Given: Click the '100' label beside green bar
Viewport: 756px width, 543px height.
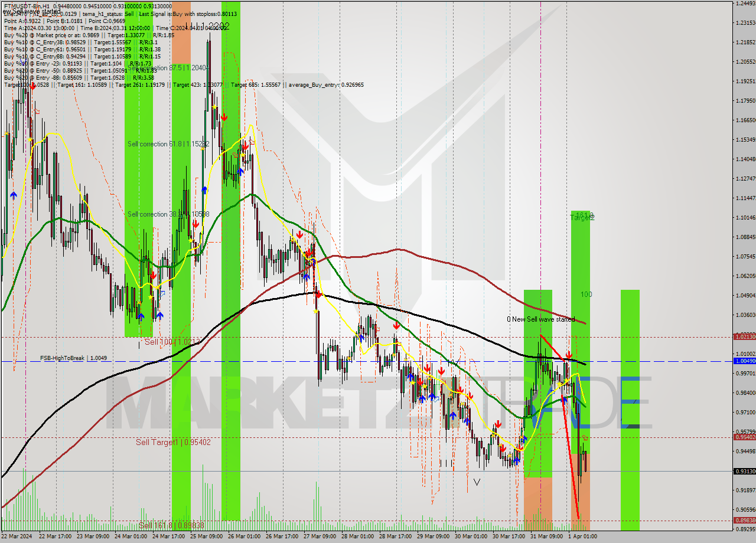Looking at the screenshot, I should [x=586, y=295].
